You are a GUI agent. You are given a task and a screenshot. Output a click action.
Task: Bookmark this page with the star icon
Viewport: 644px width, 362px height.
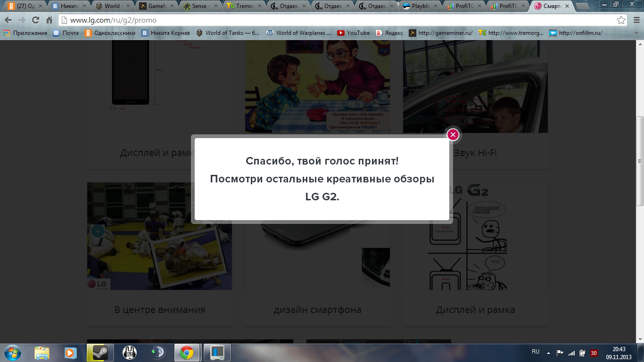point(621,20)
